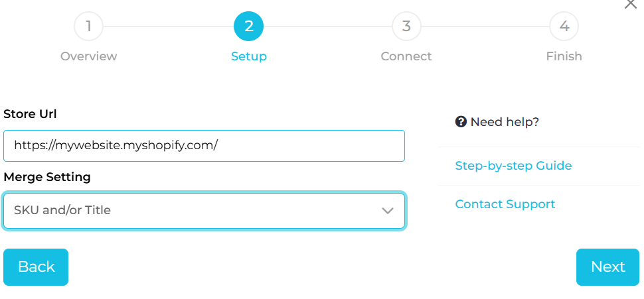Image resolution: width=644 pixels, height=299 pixels.
Task: Click the question mark help icon
Action: tap(461, 122)
